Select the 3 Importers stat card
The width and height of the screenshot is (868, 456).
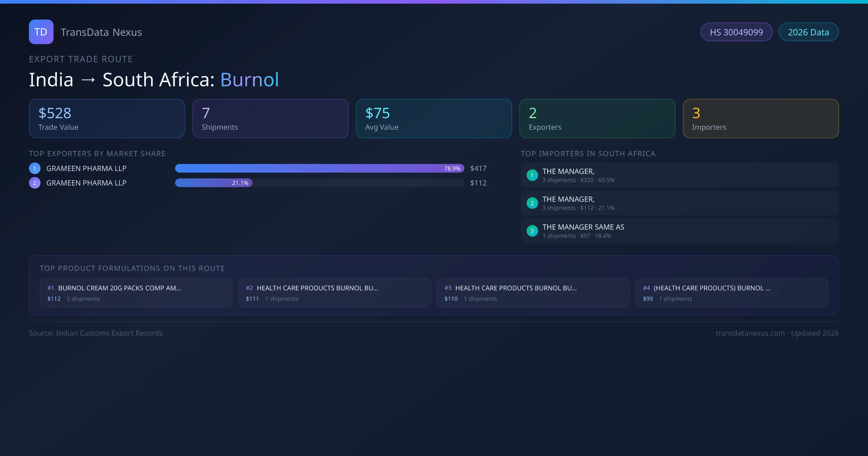click(x=761, y=119)
